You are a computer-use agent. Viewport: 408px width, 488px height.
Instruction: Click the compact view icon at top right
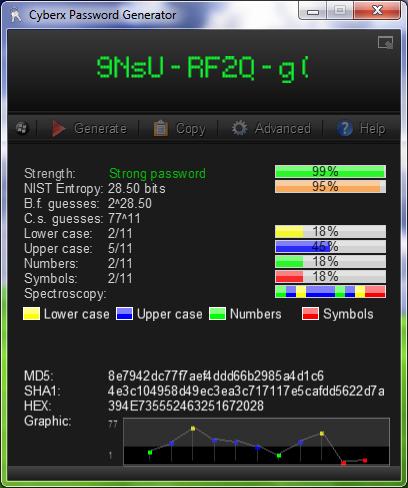click(385, 43)
